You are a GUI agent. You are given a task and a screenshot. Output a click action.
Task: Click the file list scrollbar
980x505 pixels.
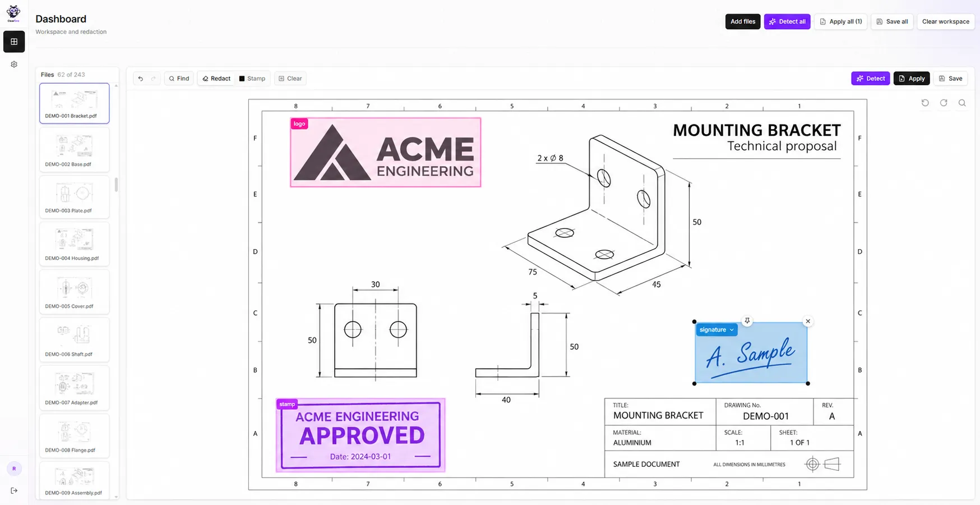116,185
